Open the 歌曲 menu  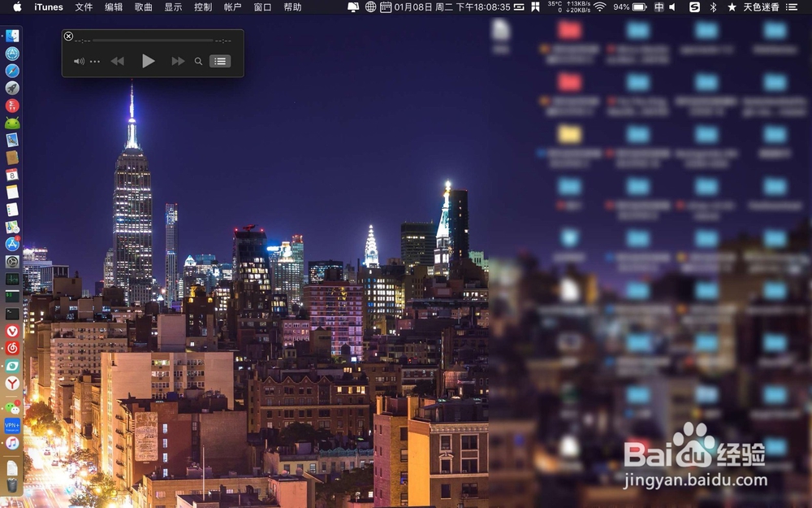(144, 7)
